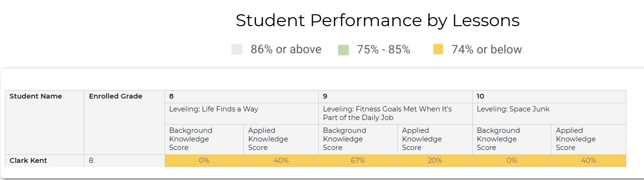Click the light blue 86% or above legend swatch
Viewport: 644px width, 180px height.
point(237,50)
